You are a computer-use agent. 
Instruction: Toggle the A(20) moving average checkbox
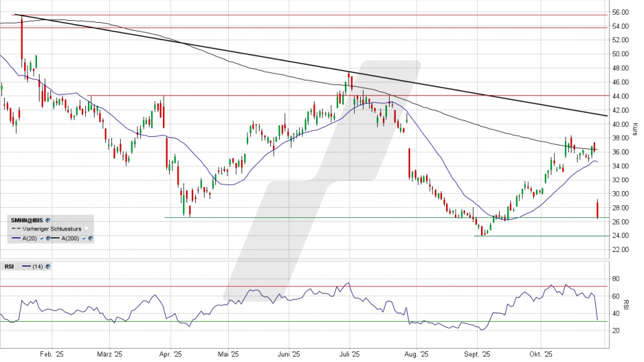pyautogui.click(x=42, y=239)
